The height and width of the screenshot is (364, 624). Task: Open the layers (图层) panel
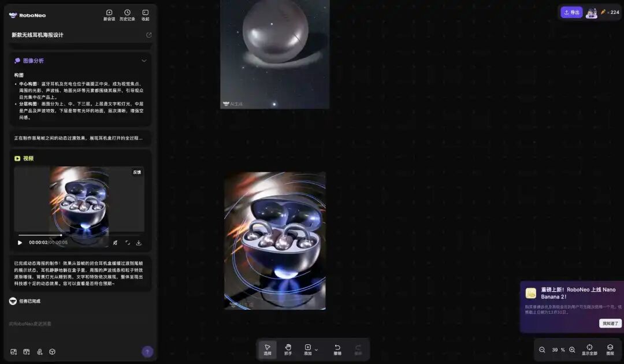610,350
